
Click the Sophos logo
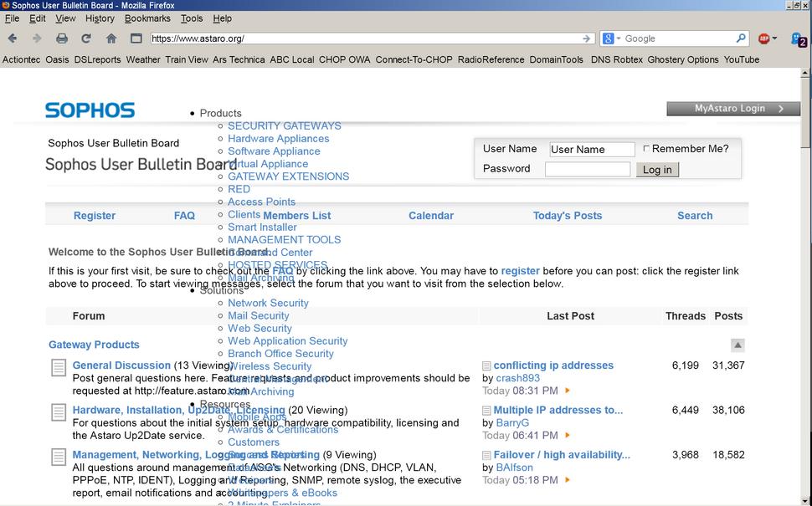90,110
